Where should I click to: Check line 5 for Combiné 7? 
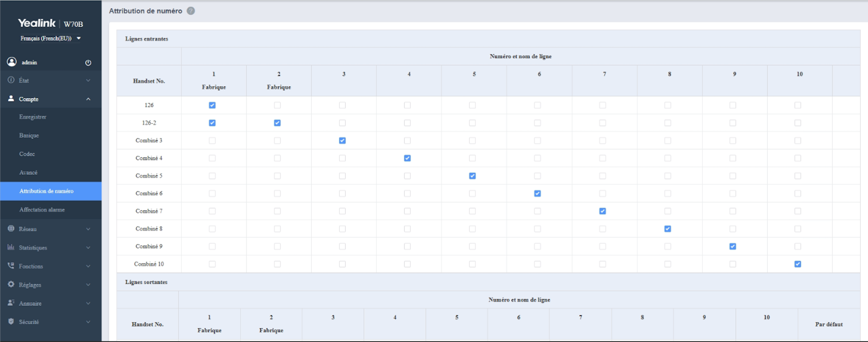(x=472, y=211)
